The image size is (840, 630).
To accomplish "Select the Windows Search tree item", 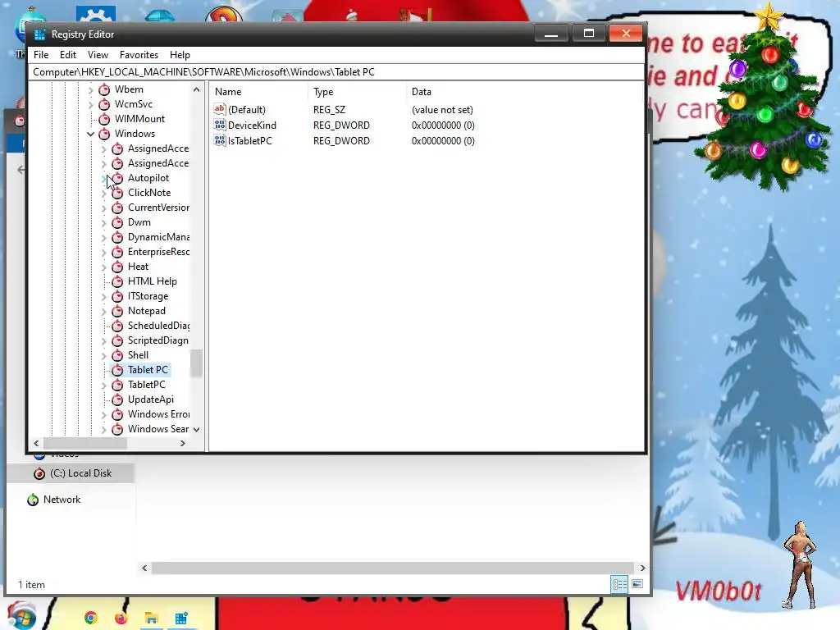I will [x=158, y=429].
